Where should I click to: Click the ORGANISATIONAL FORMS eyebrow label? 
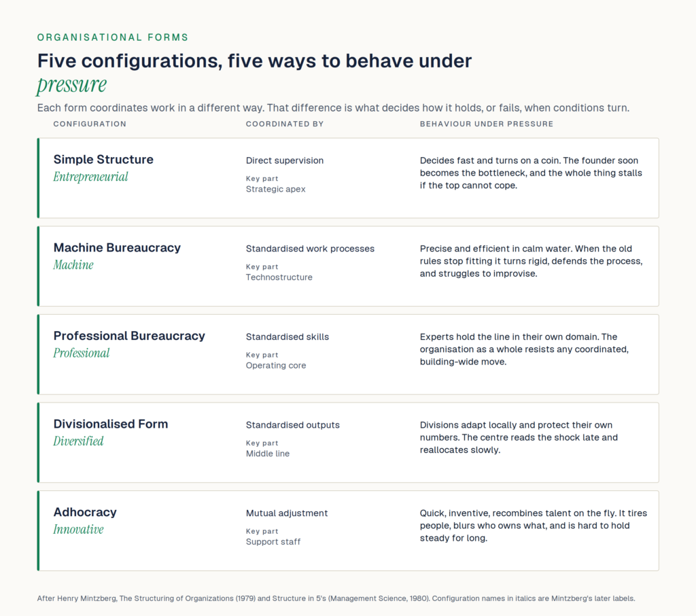113,37
